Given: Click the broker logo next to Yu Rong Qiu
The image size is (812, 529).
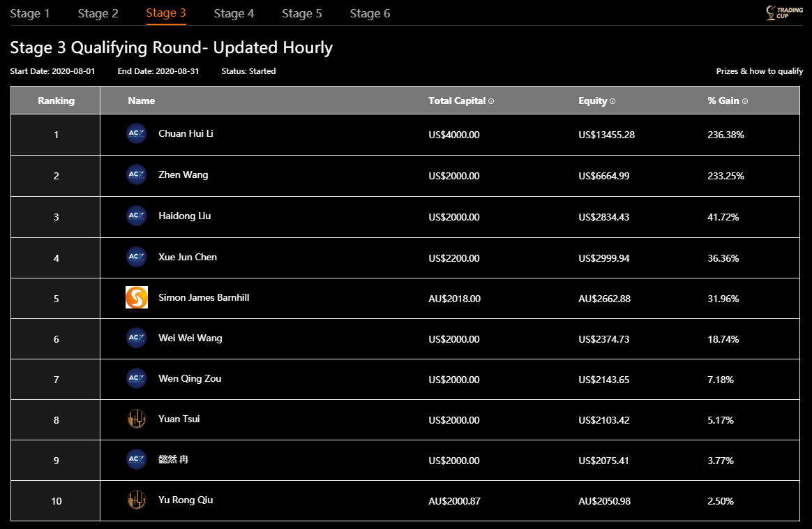Looking at the screenshot, I should tap(136, 500).
